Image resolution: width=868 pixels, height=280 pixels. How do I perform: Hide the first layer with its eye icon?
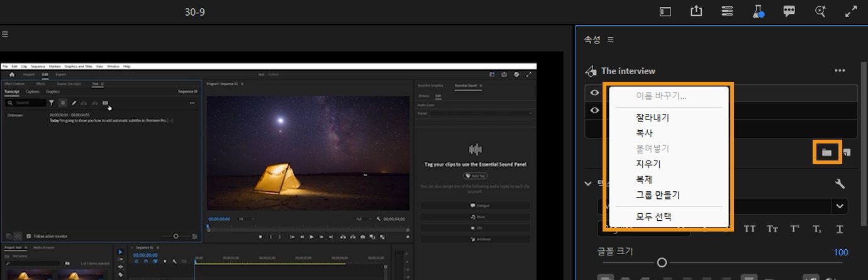click(594, 93)
